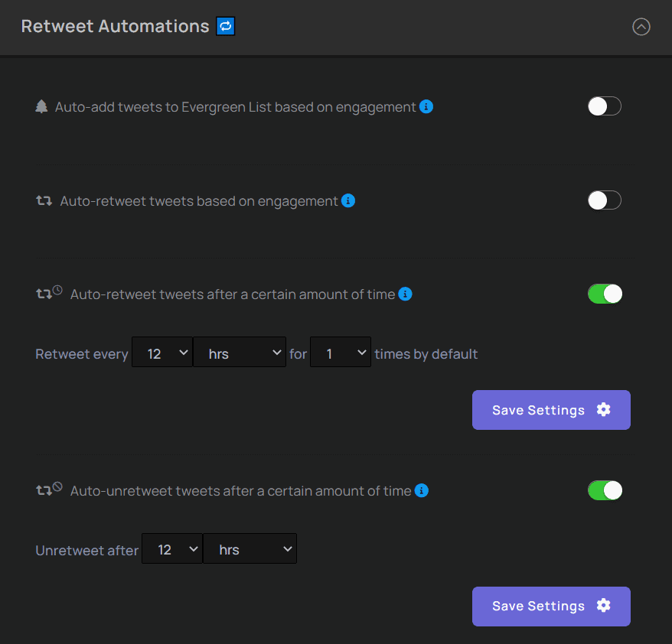Disable auto-retweet after a certain time
The height and width of the screenshot is (644, 672).
605,294
